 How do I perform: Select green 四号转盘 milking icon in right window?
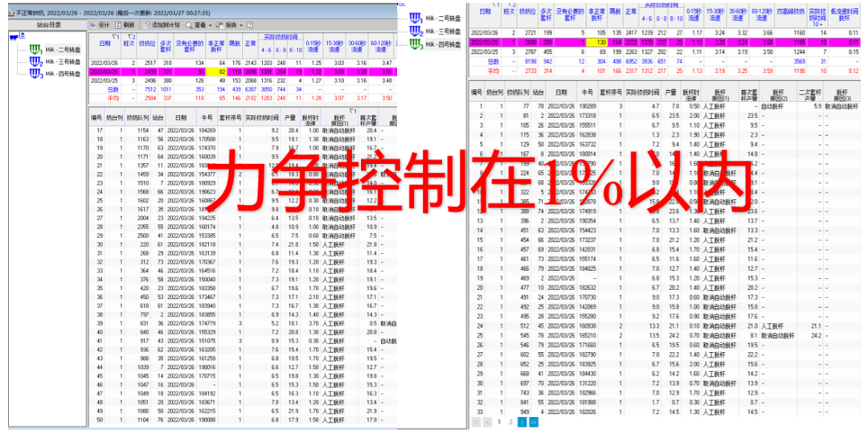point(416,43)
